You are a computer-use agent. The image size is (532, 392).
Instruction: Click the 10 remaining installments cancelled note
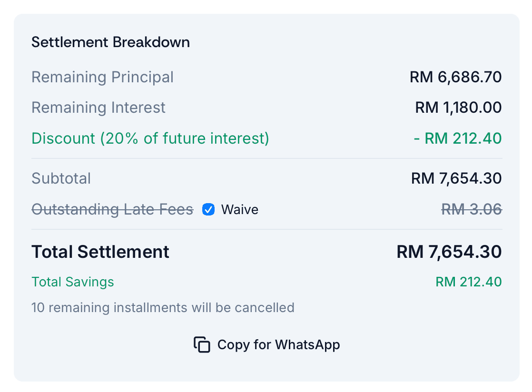163,308
